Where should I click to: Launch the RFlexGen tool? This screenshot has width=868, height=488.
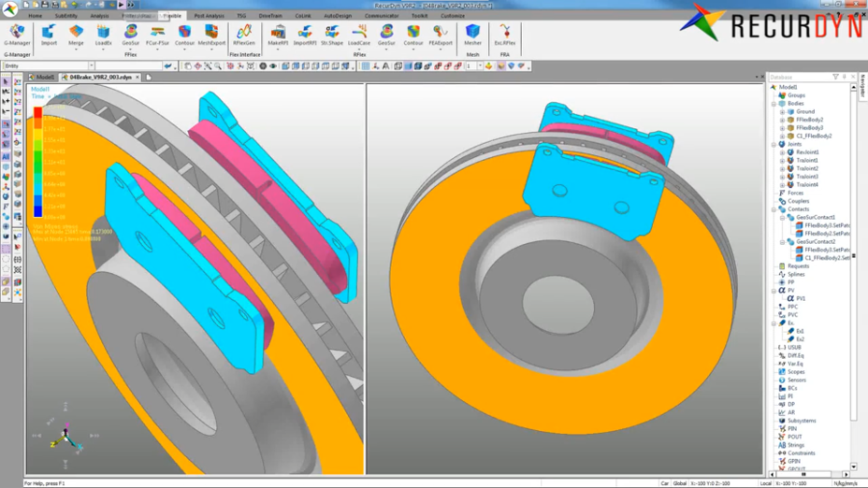point(244,35)
